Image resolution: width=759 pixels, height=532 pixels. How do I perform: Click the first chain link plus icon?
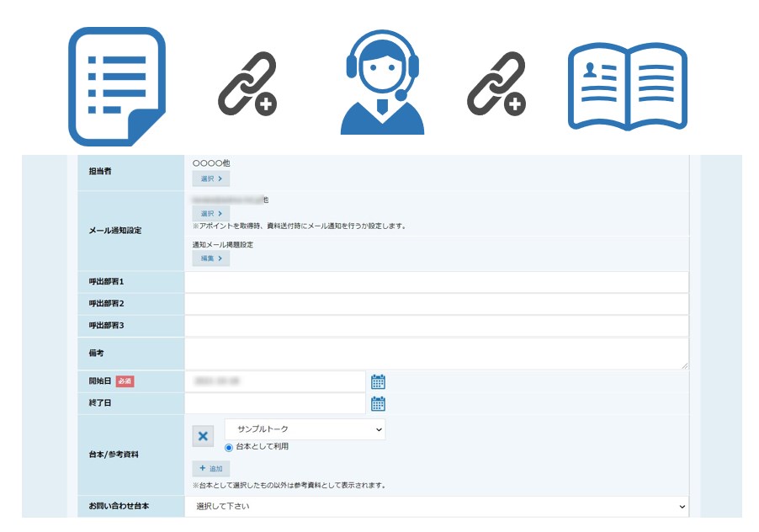pyautogui.click(x=247, y=84)
